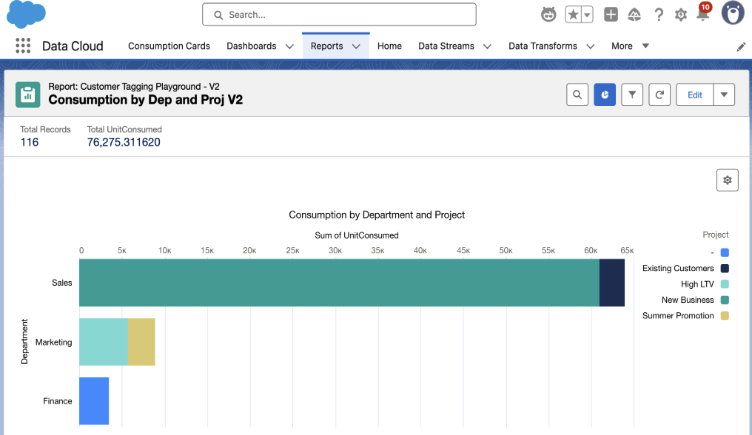
Task: Click the Marketing High LTV bar segment
Action: pos(104,341)
